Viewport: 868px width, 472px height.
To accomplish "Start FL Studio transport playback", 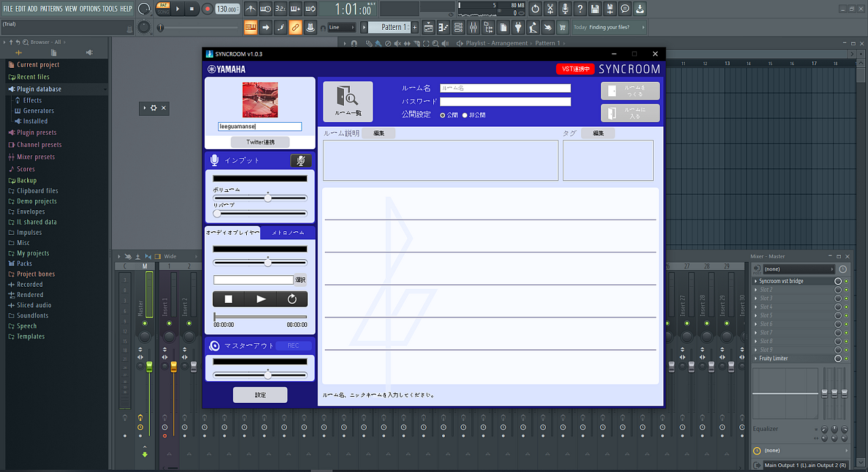I will point(178,9).
